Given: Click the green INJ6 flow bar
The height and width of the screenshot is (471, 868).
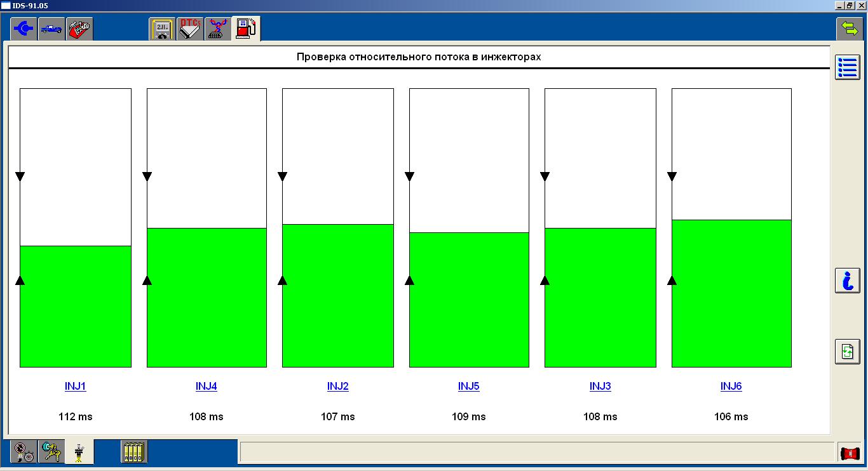Looking at the screenshot, I should point(731,293).
